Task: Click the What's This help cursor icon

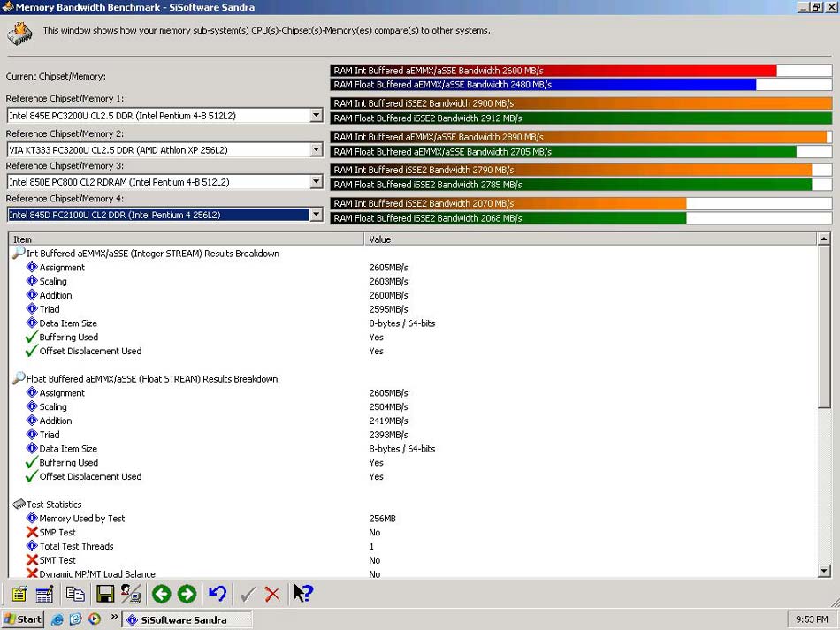Action: (303, 593)
